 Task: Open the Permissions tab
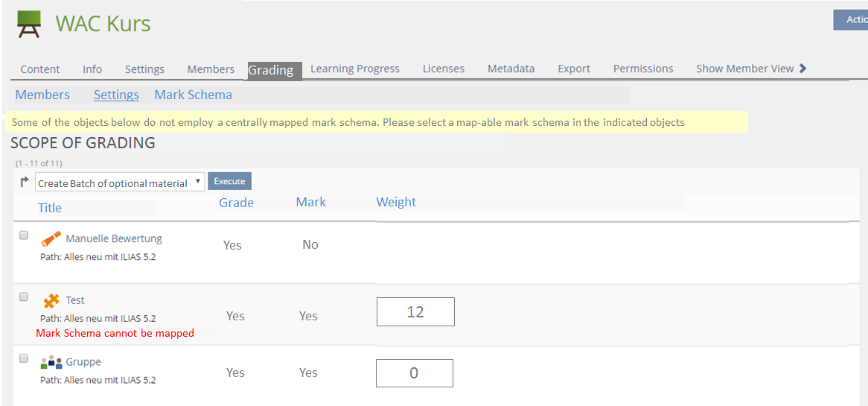click(642, 69)
